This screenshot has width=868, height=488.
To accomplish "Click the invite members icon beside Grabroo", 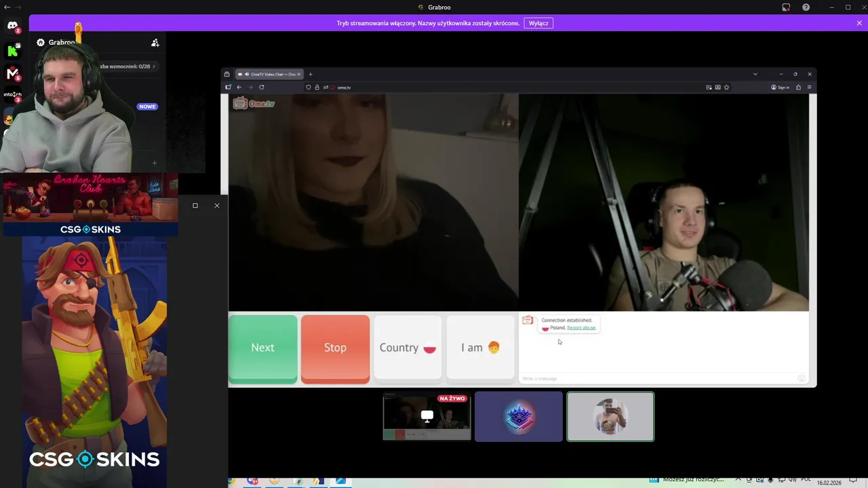I will 155,43.
